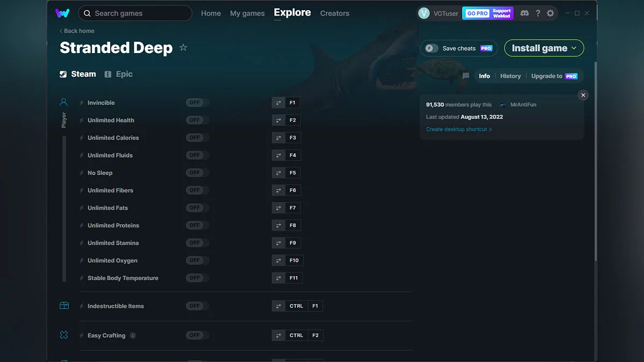Open the help question mark icon
The height and width of the screenshot is (362, 644).
(538, 13)
